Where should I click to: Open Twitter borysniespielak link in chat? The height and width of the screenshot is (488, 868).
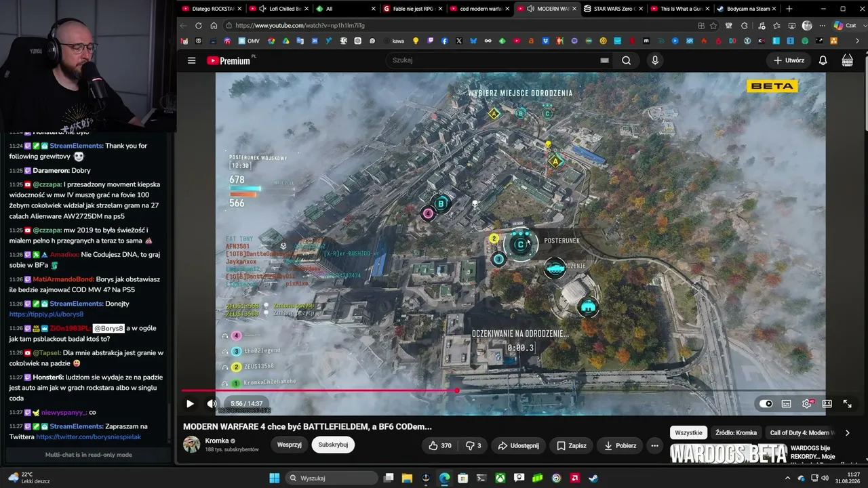[x=89, y=437]
